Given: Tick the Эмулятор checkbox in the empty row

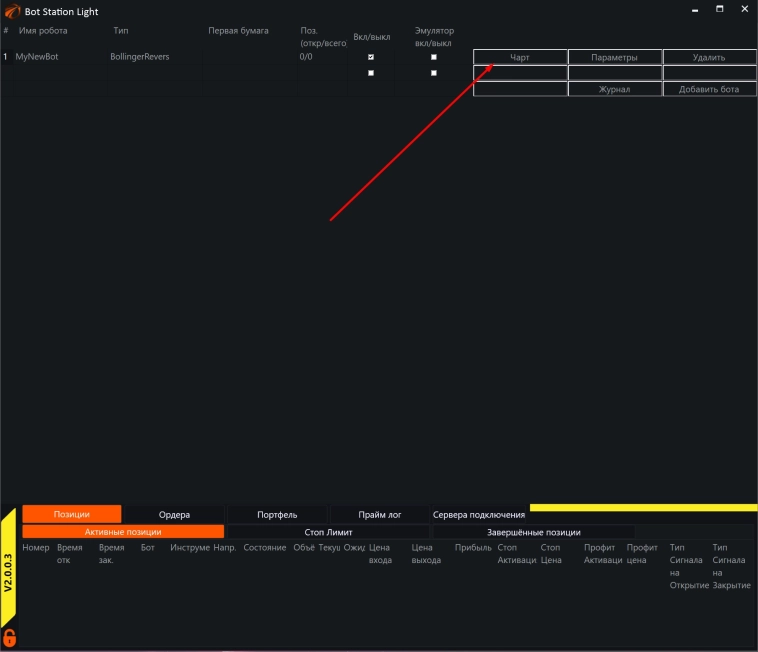Looking at the screenshot, I should (x=434, y=73).
